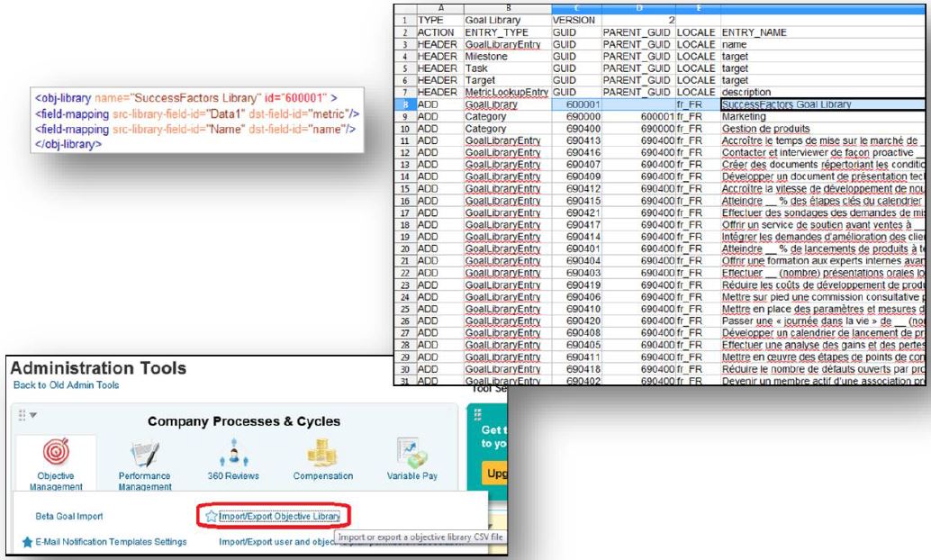Click the obj-library XML line with id 600001
Viewport: 931px width, 560px height.
click(x=185, y=98)
